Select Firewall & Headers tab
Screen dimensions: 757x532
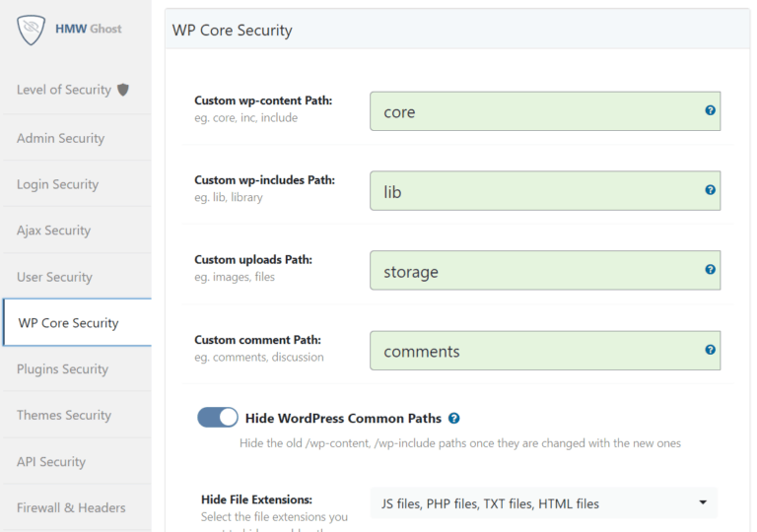tap(71, 508)
